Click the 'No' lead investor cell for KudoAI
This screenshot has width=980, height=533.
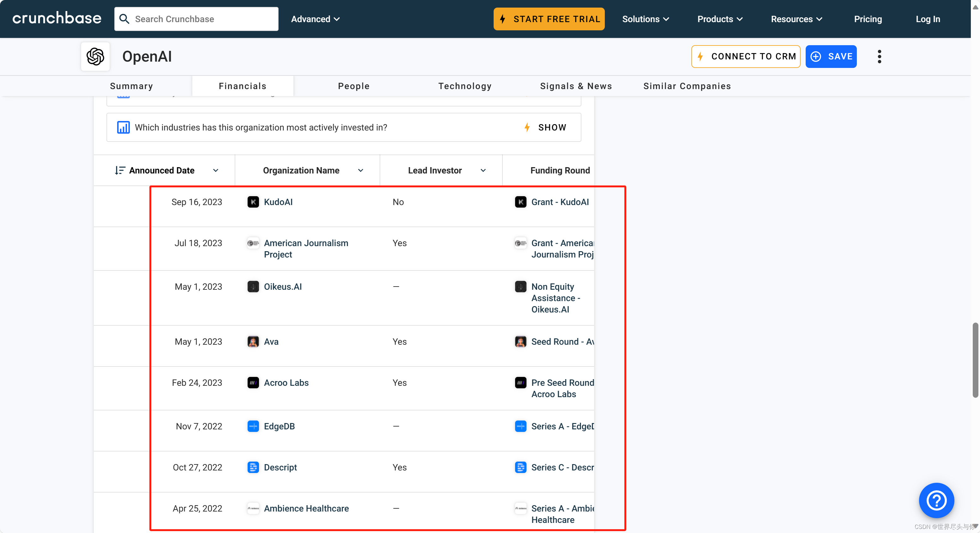click(398, 202)
